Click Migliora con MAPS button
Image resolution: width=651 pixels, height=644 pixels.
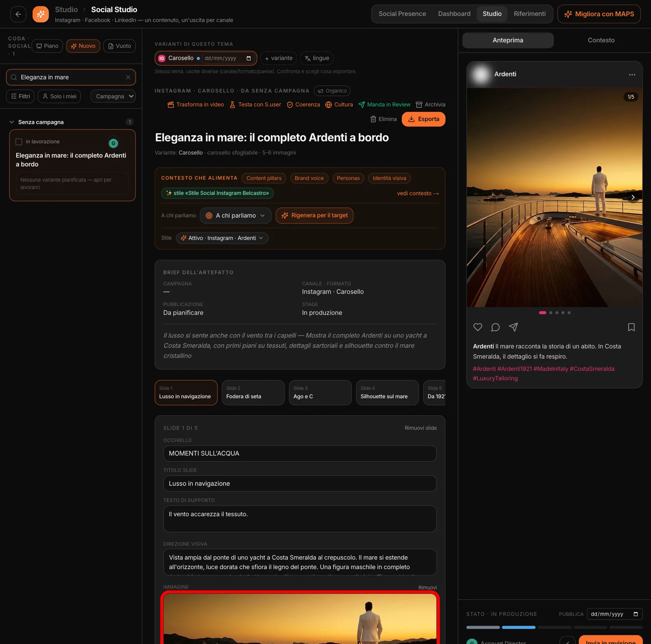(599, 14)
